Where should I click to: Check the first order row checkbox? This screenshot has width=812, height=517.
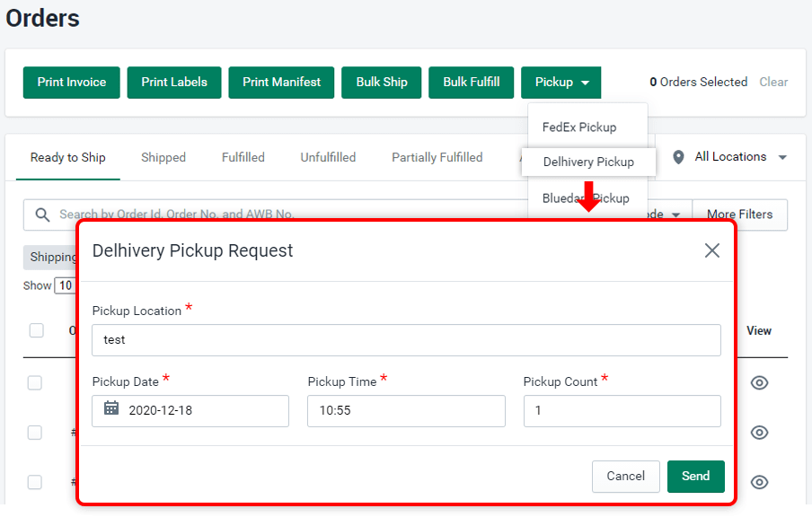(x=34, y=383)
